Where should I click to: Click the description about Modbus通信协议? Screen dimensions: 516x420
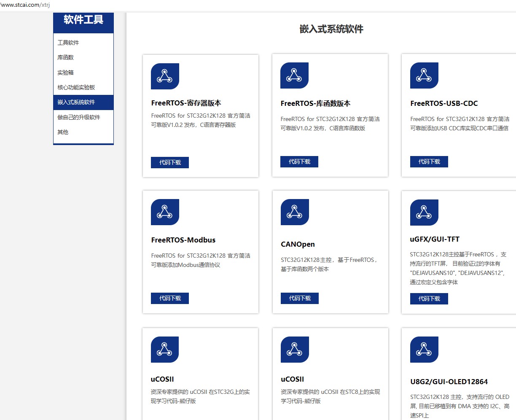click(201, 260)
